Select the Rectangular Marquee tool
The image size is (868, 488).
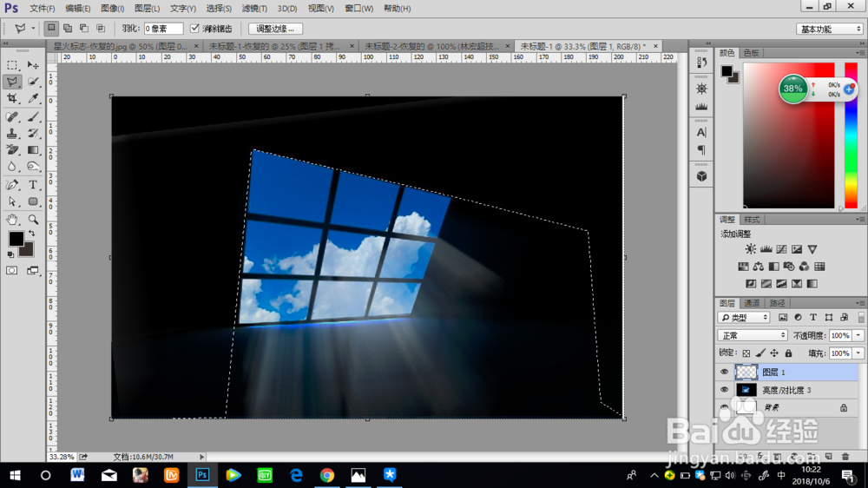point(12,65)
